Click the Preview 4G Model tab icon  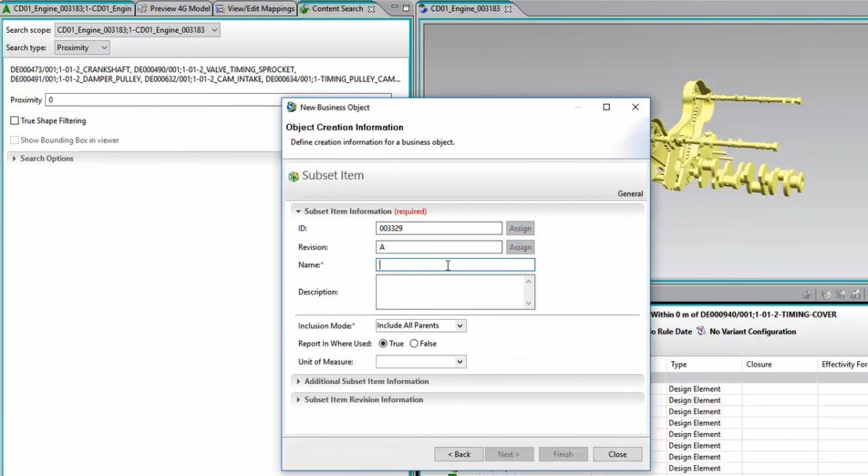click(x=142, y=9)
